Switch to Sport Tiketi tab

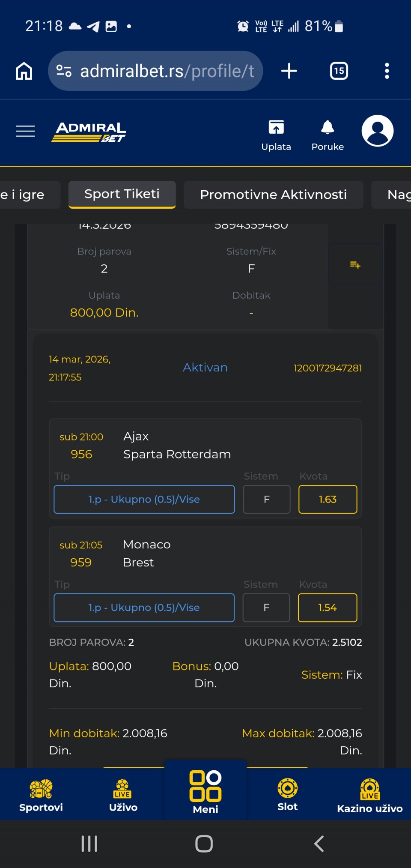pyautogui.click(x=122, y=194)
